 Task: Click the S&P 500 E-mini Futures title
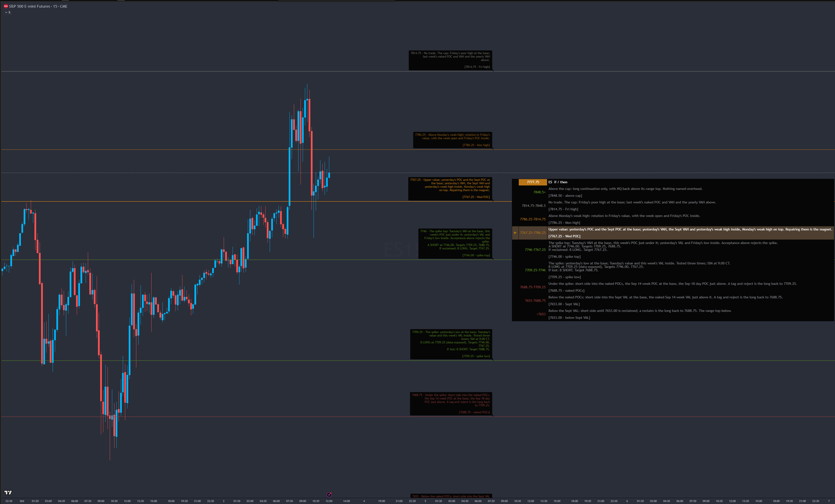pos(38,6)
